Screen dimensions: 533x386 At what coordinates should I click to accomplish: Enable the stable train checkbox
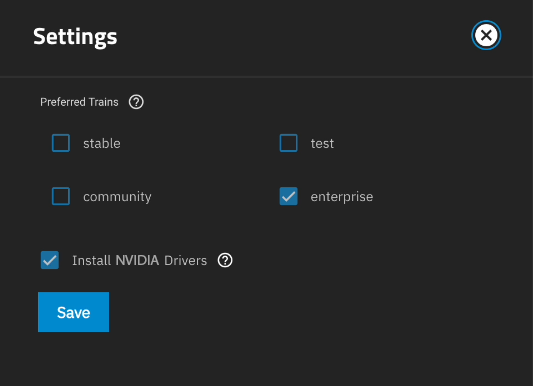coord(61,143)
